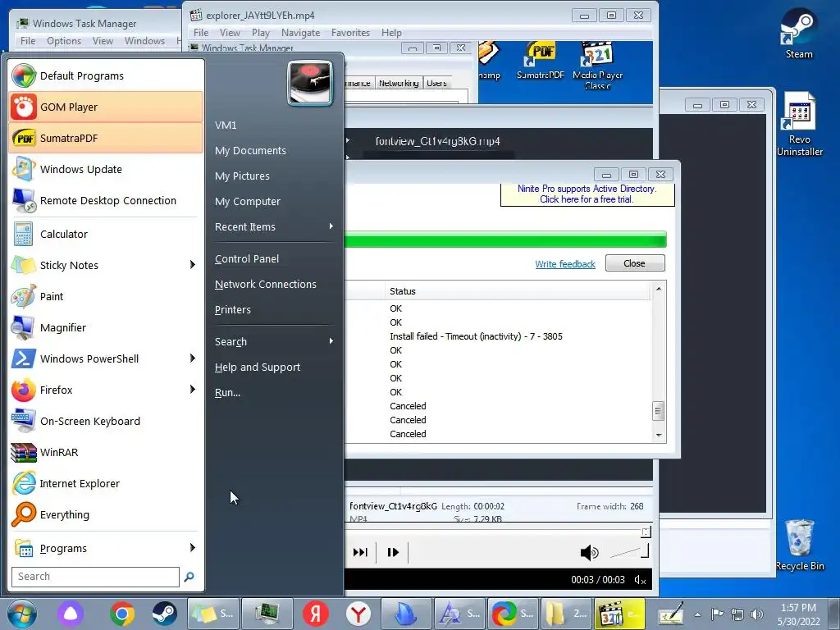This screenshot has width=840, height=630.
Task: Expand Recent Items submenu
Action: (x=274, y=226)
